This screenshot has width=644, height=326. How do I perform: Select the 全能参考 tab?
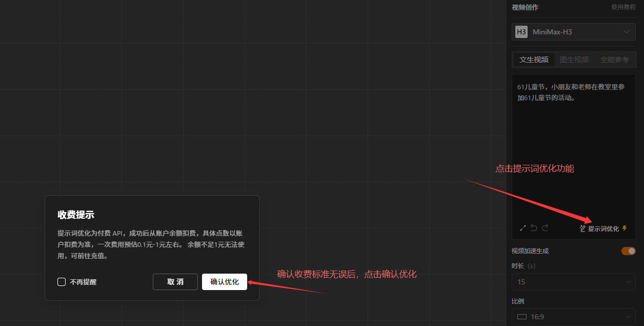(x=614, y=60)
